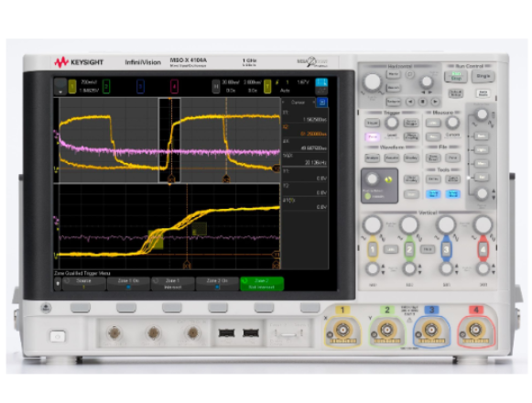Open the main menu dropdown beside channel 1
The width and height of the screenshot is (532, 403).
coord(60,86)
